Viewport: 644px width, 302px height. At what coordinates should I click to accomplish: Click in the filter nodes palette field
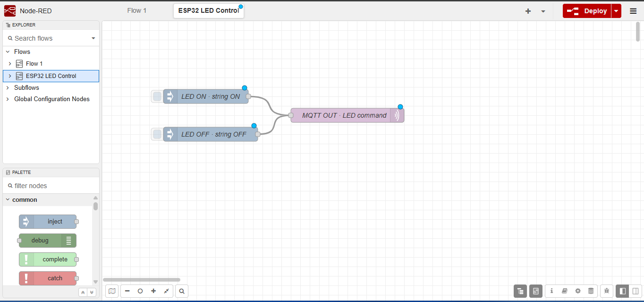(x=51, y=186)
